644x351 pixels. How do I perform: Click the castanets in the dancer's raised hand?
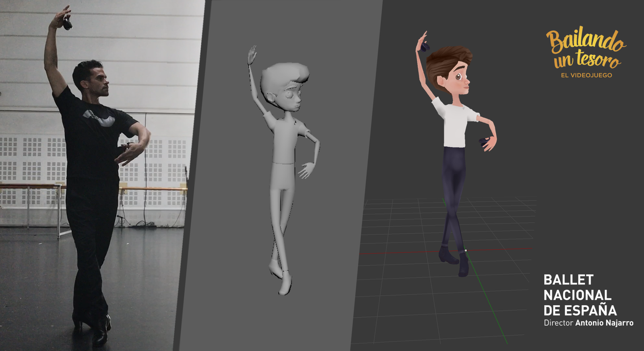[66, 24]
